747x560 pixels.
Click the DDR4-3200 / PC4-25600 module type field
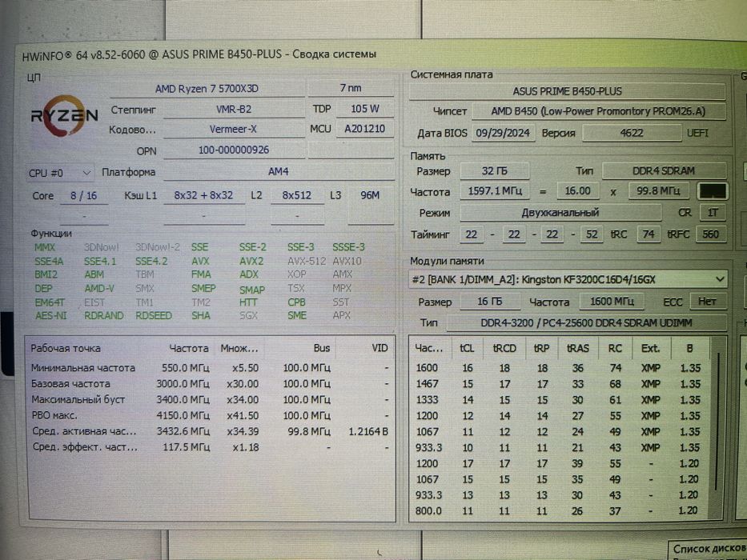(x=586, y=323)
